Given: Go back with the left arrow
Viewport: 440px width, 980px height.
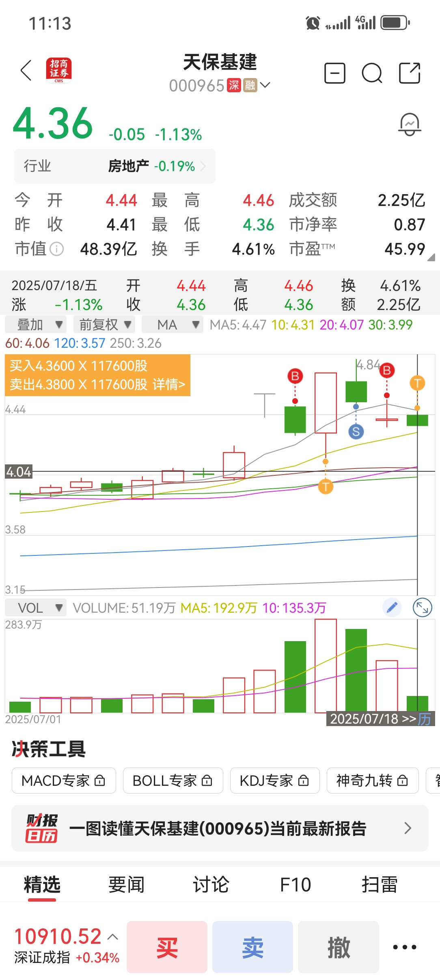Looking at the screenshot, I should (x=26, y=71).
